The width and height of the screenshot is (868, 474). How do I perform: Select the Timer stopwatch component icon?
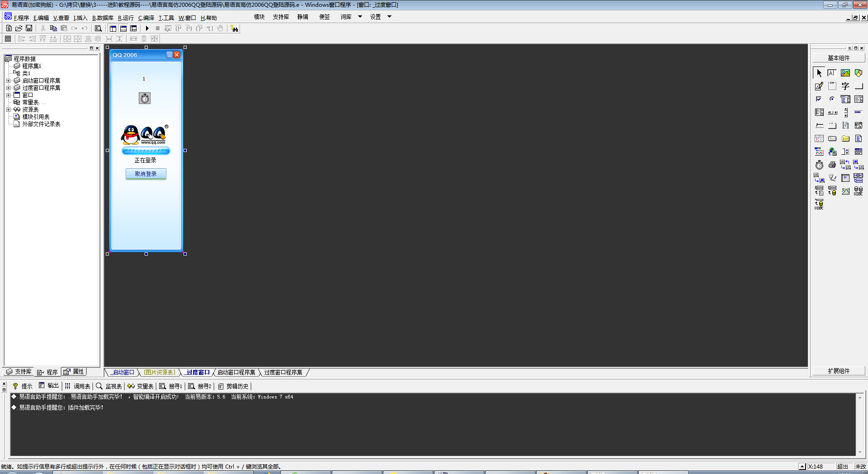pyautogui.click(x=819, y=165)
